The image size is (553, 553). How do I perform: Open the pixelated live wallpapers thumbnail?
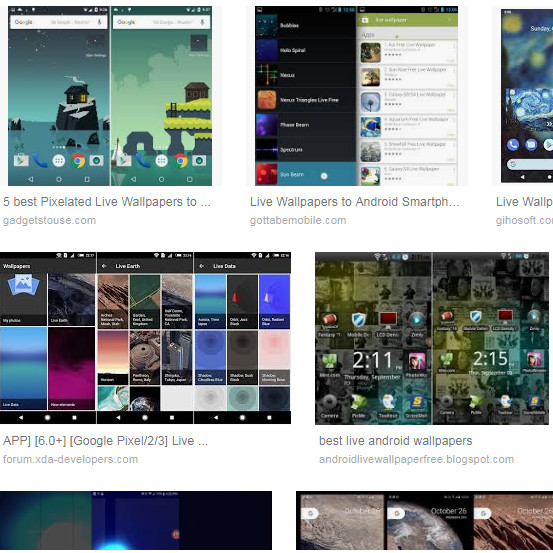point(110,96)
